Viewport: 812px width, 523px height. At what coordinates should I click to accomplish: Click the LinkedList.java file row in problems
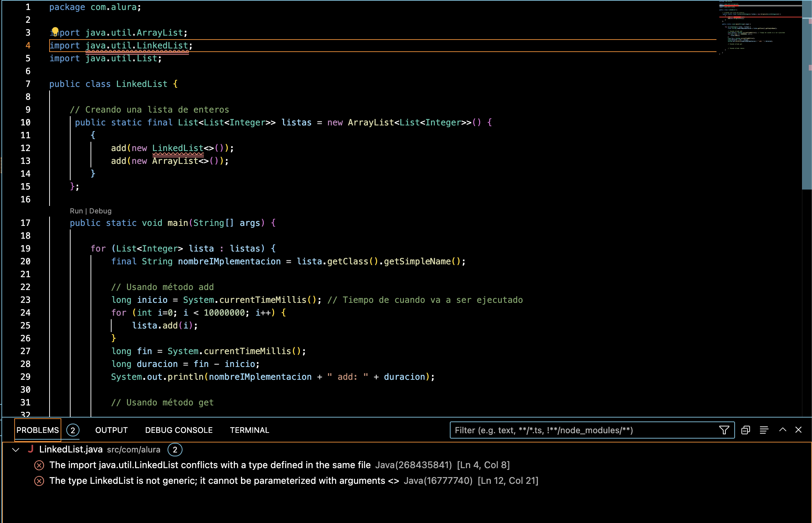pyautogui.click(x=406, y=449)
